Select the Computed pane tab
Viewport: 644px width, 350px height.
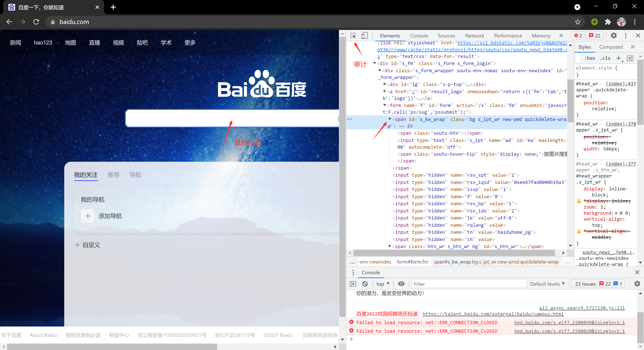(x=611, y=47)
